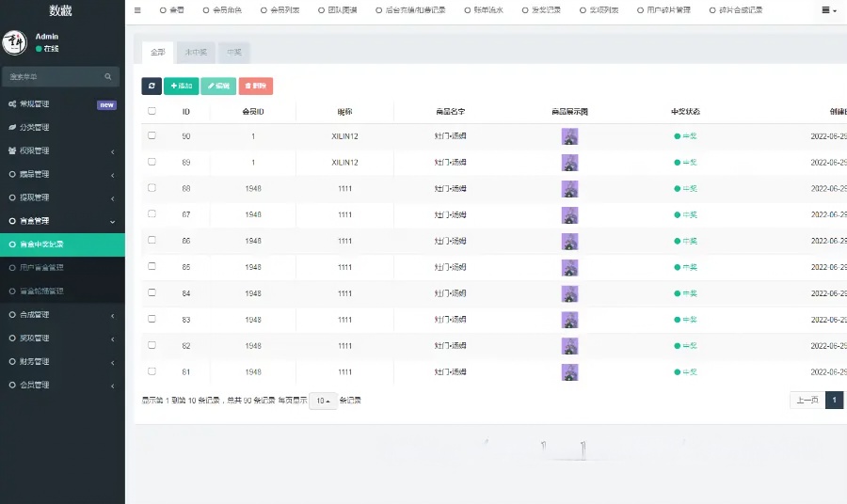Click the green 中奖 status in row 89
The width and height of the screenshot is (847, 504).
pos(685,163)
